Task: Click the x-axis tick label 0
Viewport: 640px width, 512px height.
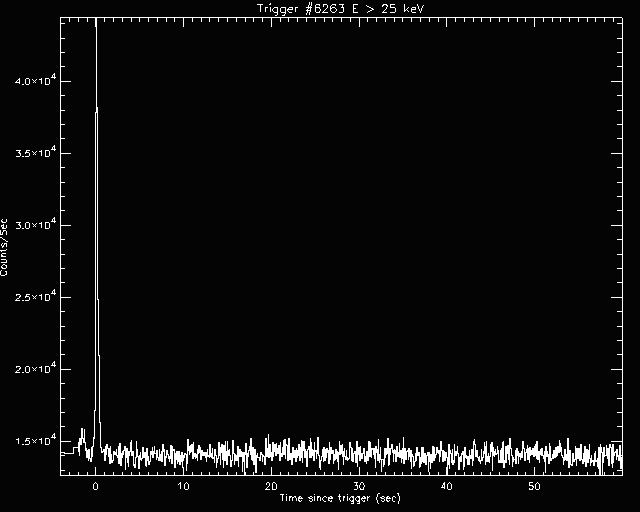Action: (x=96, y=486)
